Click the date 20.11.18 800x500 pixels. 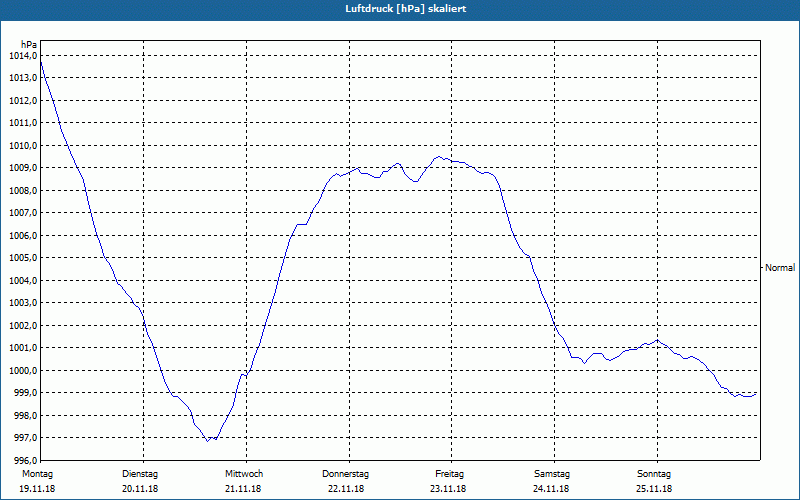[140, 489]
